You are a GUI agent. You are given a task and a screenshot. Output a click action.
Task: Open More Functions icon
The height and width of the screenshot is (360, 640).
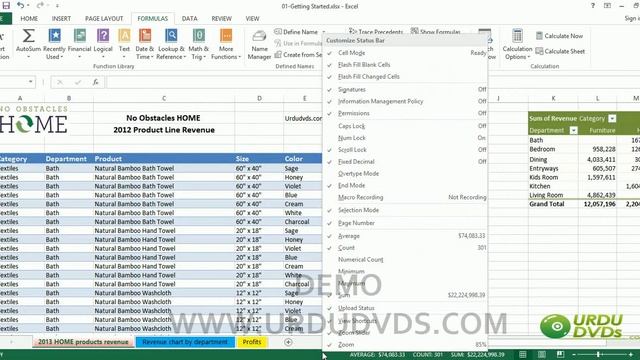[x=226, y=36]
